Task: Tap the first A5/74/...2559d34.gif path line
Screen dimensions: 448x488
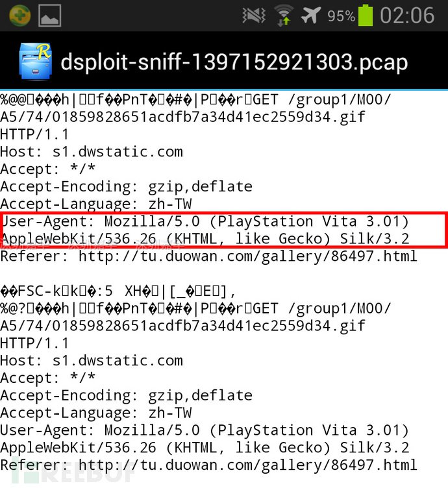Action: click(x=182, y=117)
